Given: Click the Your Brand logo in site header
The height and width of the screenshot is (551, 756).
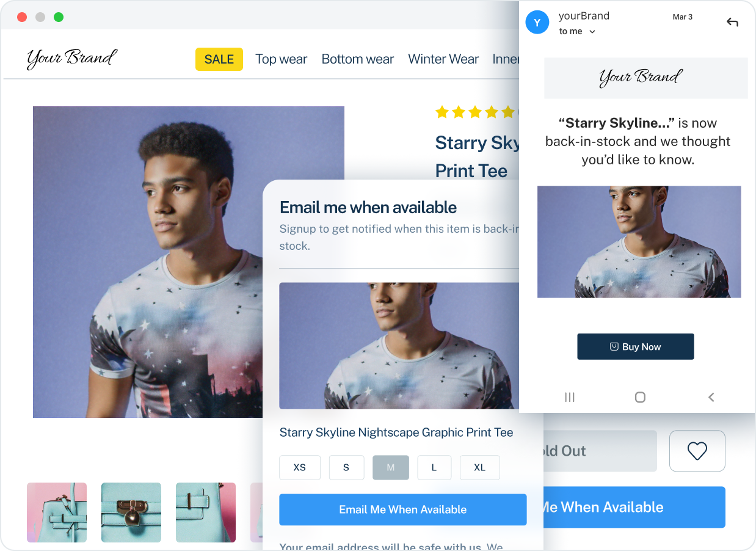Looking at the screenshot, I should [71, 59].
